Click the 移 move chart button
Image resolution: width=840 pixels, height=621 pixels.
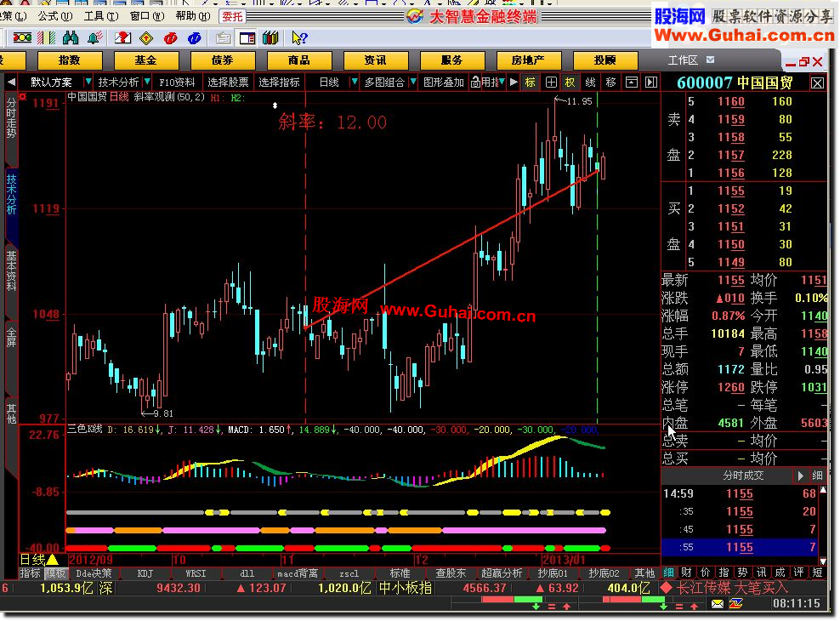(x=610, y=82)
